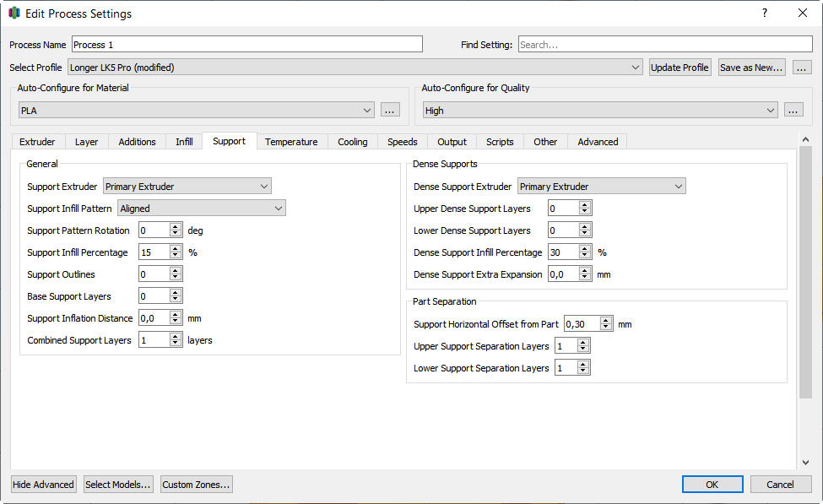Switch to the Layer tab
Viewport: 823px width, 504px height.
click(86, 142)
